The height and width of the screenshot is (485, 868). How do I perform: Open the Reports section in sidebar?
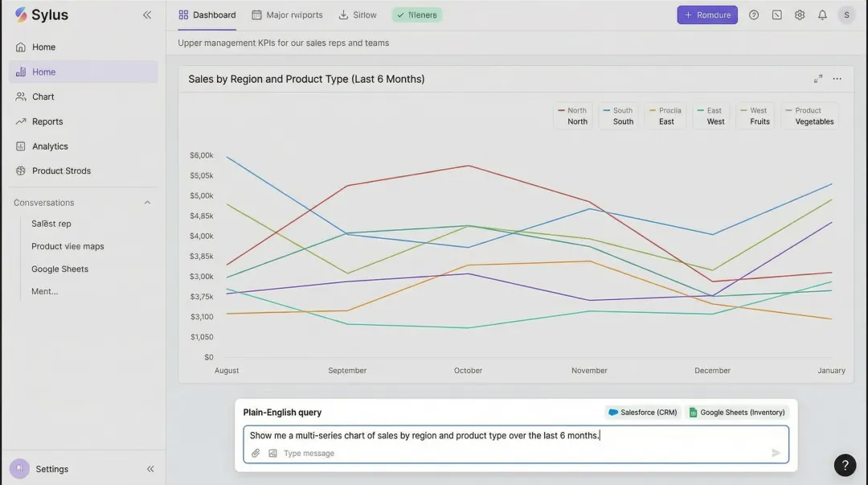tap(48, 121)
